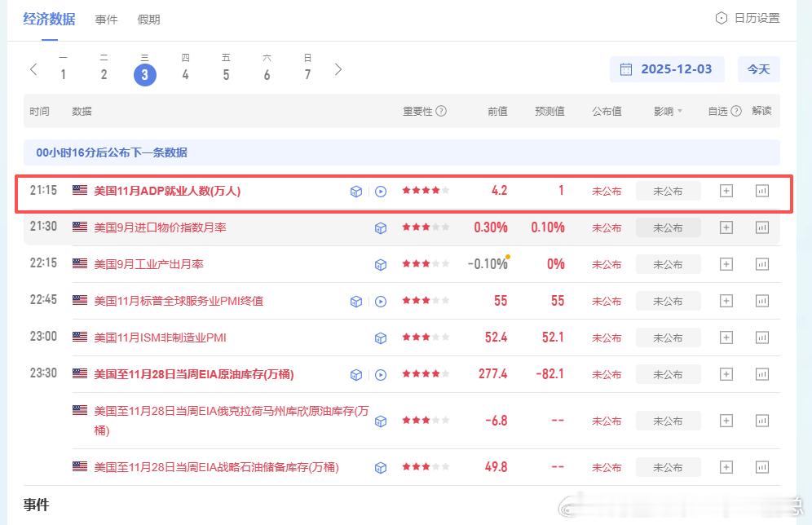This screenshot has height=525, width=812.
Task: Switch to the 假期 tab
Action: [x=148, y=19]
